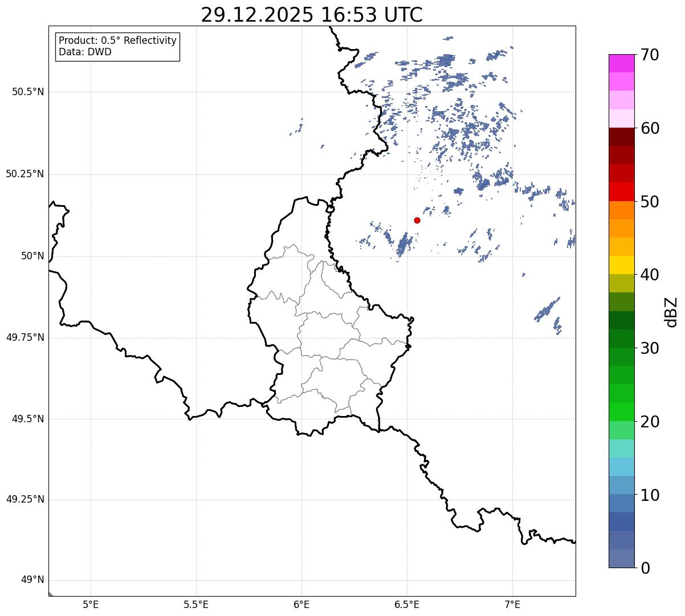The height and width of the screenshot is (616, 685).
Task: Click the colorbar value 0
Action: (x=645, y=568)
